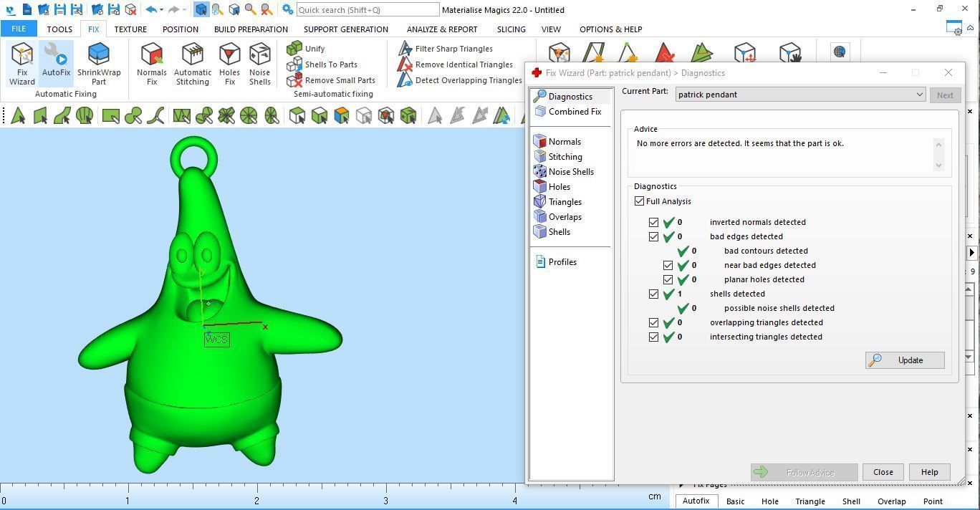This screenshot has height=510, width=980.
Task: Toggle intersecting triangles detected checkbox
Action: point(653,337)
